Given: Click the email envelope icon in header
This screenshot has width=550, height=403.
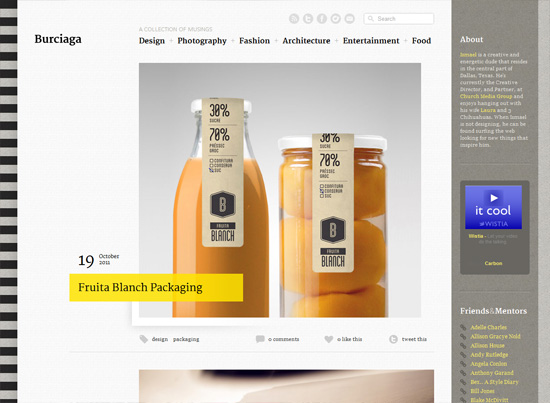Looking at the screenshot, I should click(350, 19).
